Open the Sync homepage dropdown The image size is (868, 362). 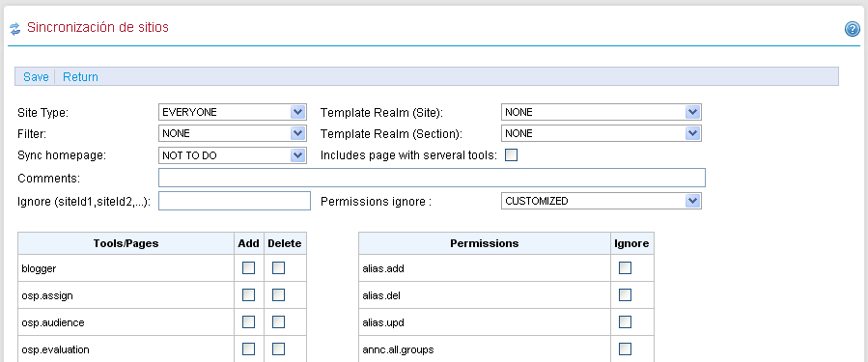tap(233, 155)
